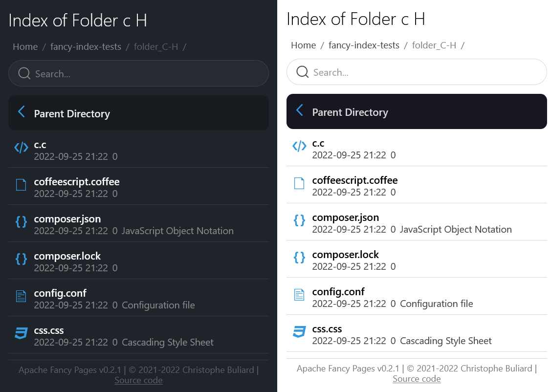Click 'Configuration file' description in dark panel
The image size is (551, 392).
(x=158, y=305)
